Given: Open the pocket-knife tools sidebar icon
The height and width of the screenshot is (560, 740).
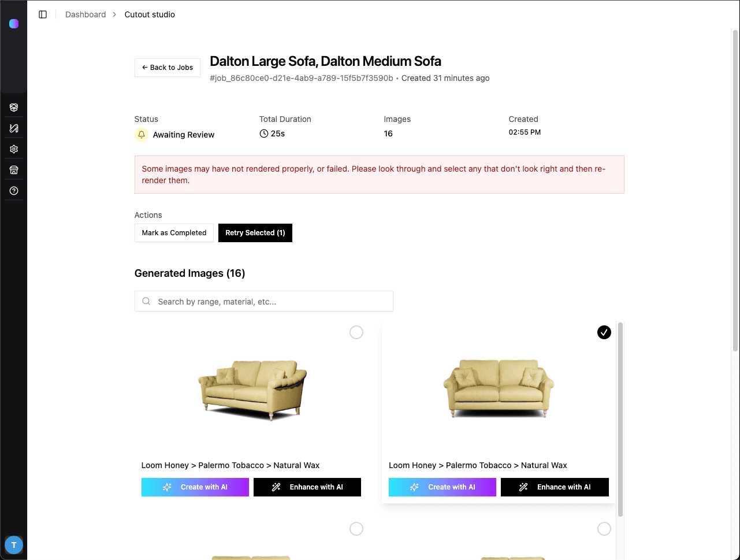Looking at the screenshot, I should (14, 128).
